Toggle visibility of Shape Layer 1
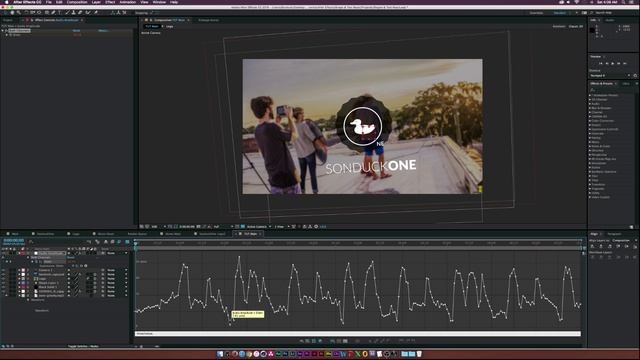Image resolution: width=640 pixels, height=360 pixels. 3,283
